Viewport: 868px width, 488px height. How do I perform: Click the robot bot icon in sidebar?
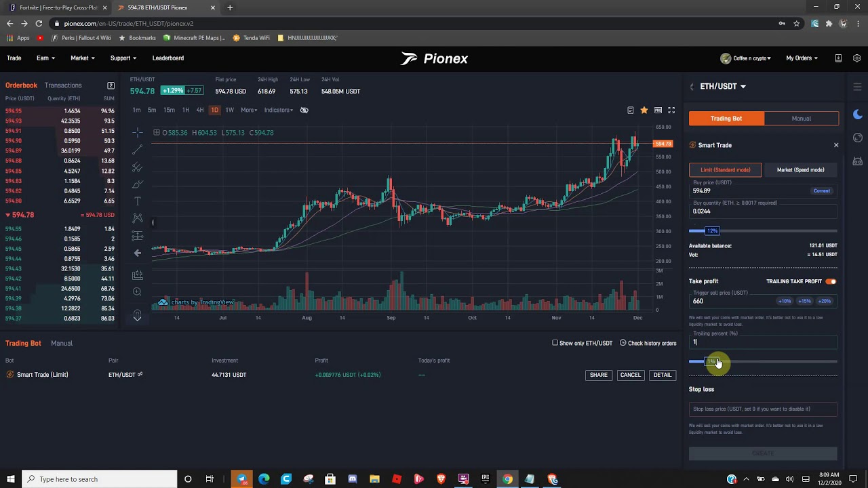858,161
